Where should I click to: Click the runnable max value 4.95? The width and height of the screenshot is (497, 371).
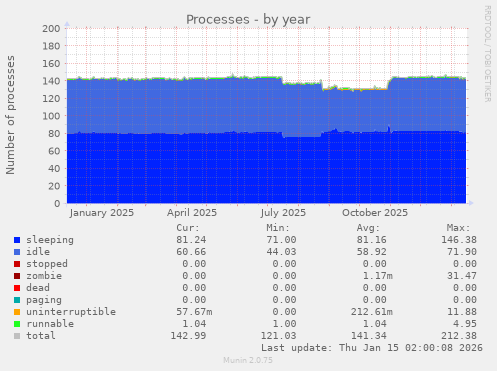tap(465, 324)
